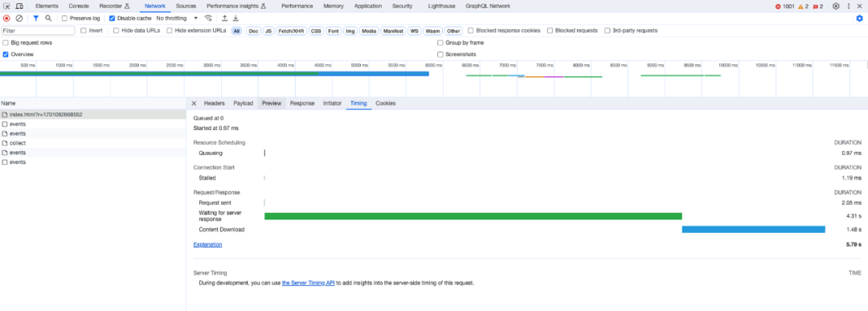Toggle the filter funnel icon
The image size is (868, 311).
coord(36,18)
